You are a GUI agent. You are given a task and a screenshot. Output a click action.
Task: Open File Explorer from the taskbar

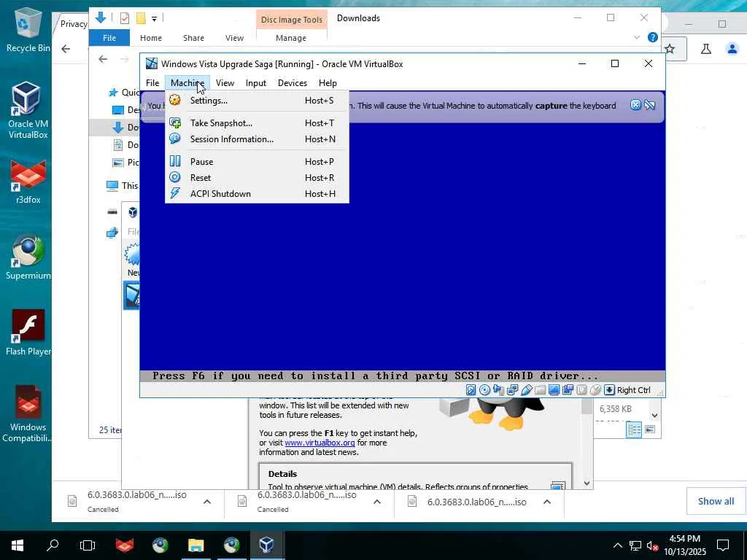tap(196, 545)
